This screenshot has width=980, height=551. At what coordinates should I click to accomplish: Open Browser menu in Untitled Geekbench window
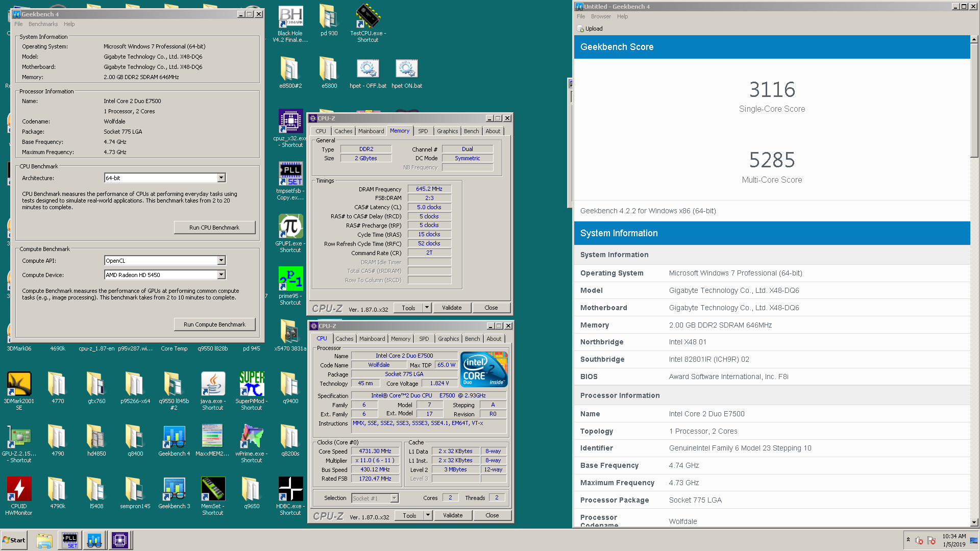[x=601, y=16]
